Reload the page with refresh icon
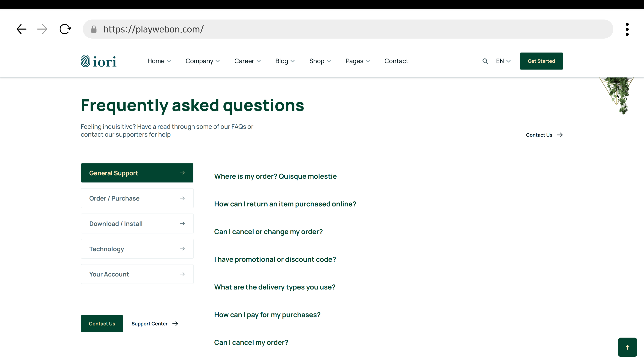 coord(65,29)
